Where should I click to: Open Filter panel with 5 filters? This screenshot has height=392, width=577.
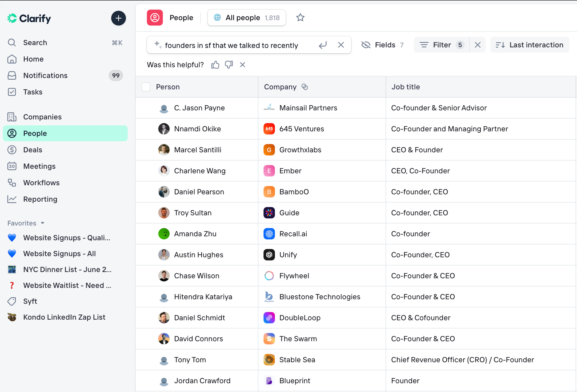[441, 45]
